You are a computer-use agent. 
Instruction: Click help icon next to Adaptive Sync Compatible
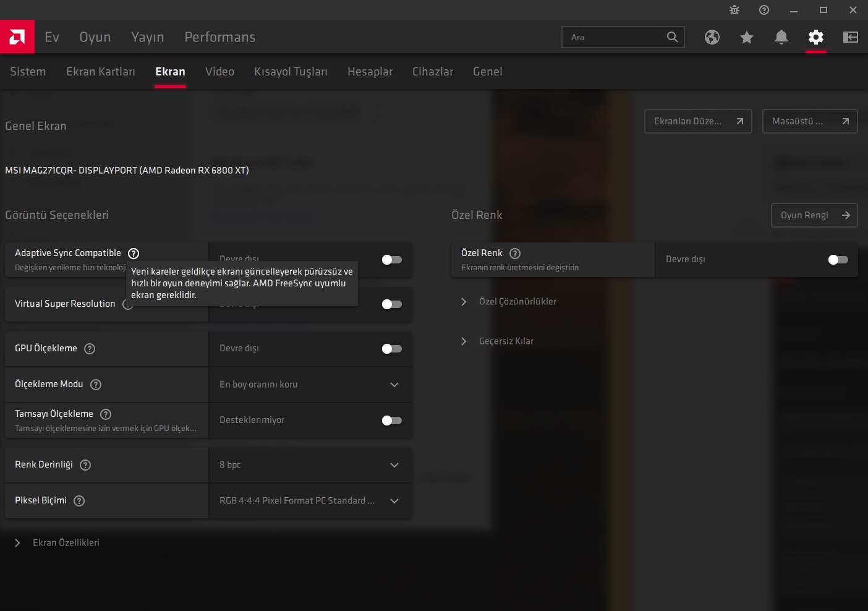click(x=134, y=253)
